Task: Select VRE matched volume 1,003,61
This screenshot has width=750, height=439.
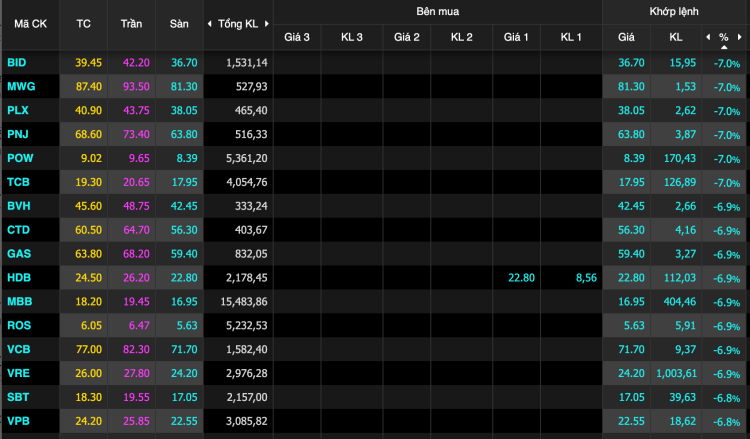Action: (x=676, y=373)
